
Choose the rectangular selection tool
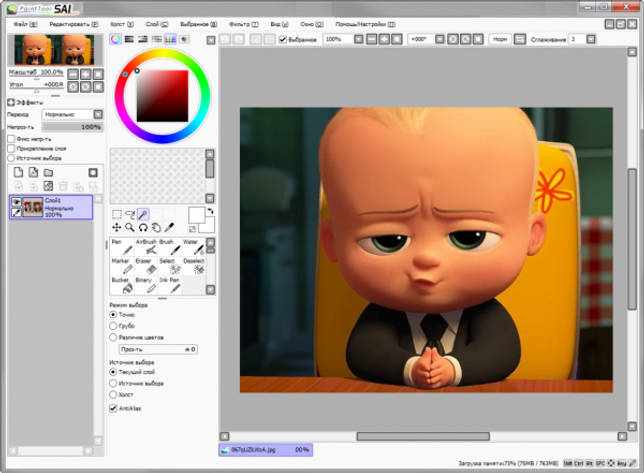[117, 214]
